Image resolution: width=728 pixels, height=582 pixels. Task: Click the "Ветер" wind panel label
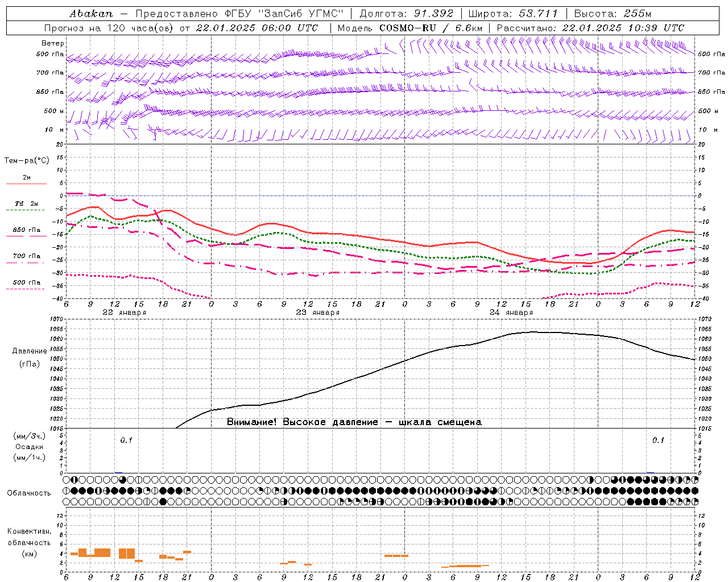coord(53,43)
